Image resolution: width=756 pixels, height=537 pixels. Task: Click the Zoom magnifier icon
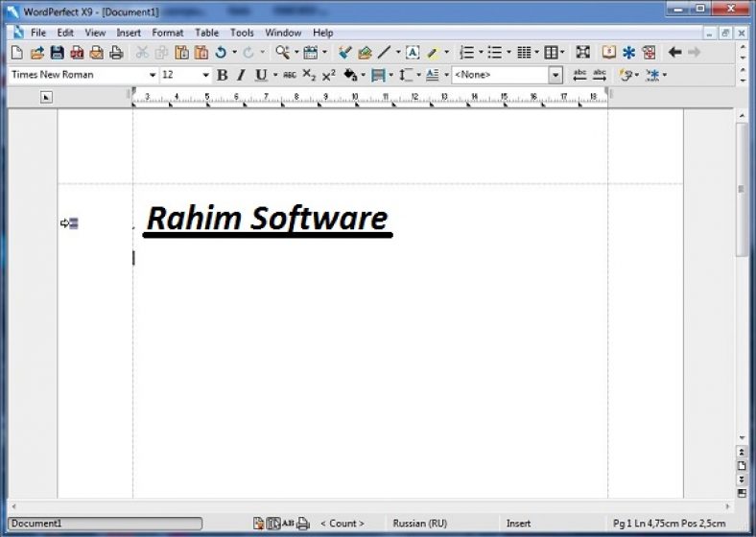coord(282,52)
